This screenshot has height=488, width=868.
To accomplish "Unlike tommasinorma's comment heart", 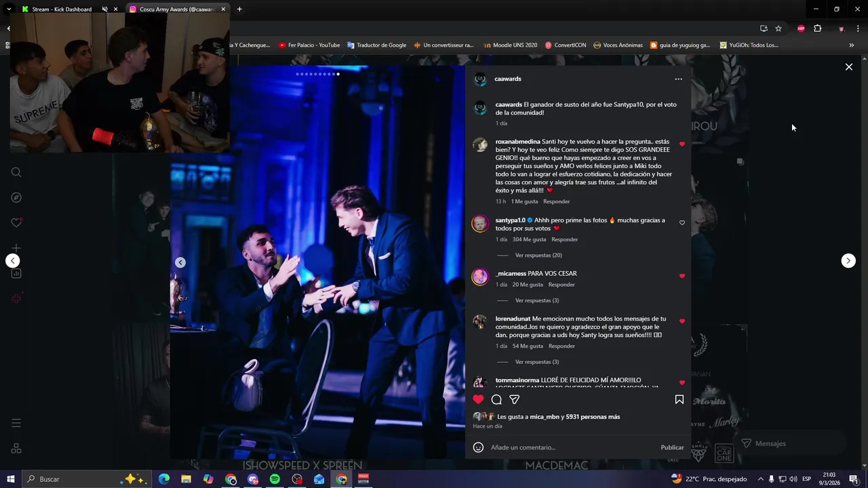I will point(682,383).
